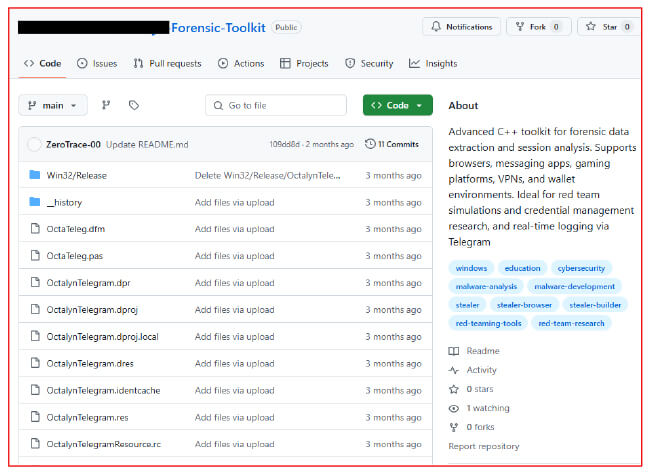Viewport: 653px width, 474px height.
Task: Open OctalynTelegramResource.rc file
Action: point(104,444)
